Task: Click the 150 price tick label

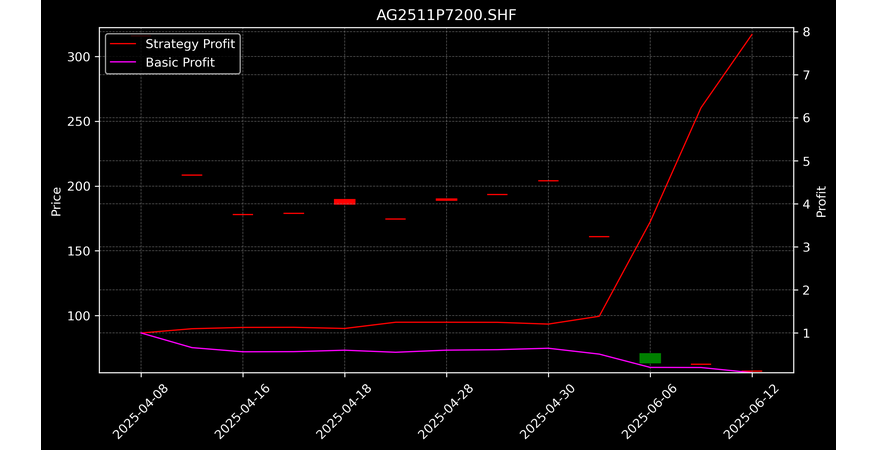Action: tap(79, 251)
